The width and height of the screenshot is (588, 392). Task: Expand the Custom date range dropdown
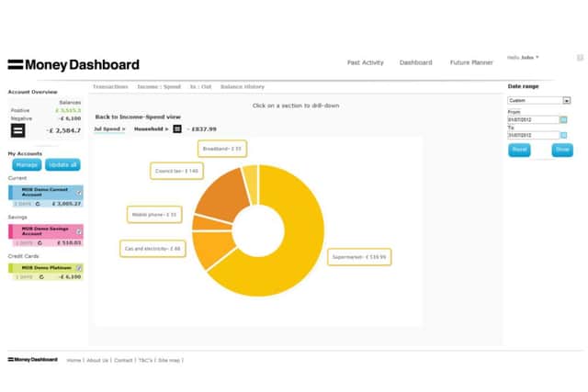566,100
